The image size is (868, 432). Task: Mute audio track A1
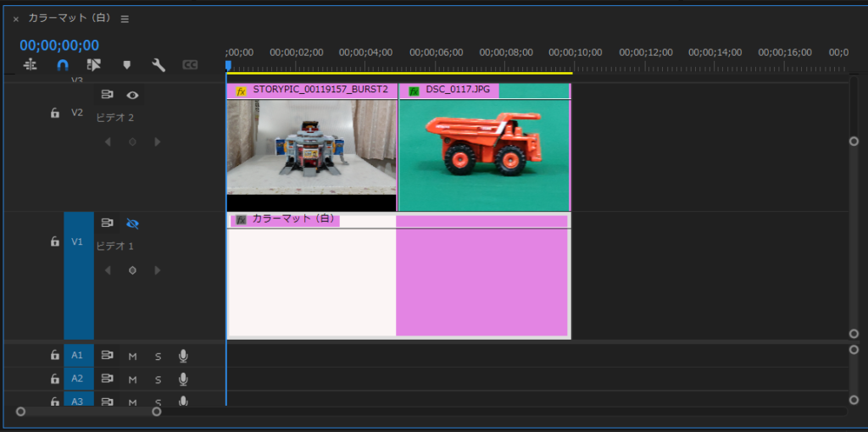point(132,357)
